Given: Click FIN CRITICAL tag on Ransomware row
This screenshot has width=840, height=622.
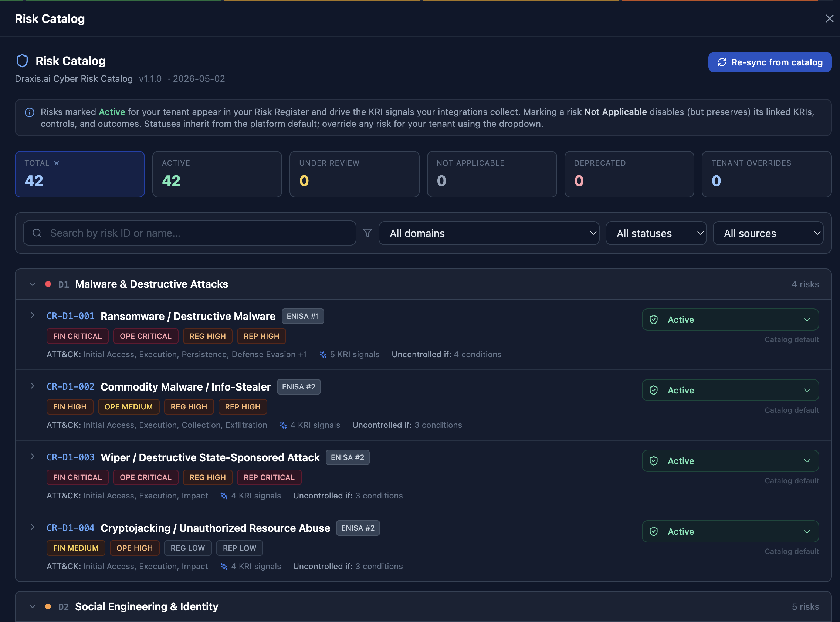Looking at the screenshot, I should click(78, 336).
